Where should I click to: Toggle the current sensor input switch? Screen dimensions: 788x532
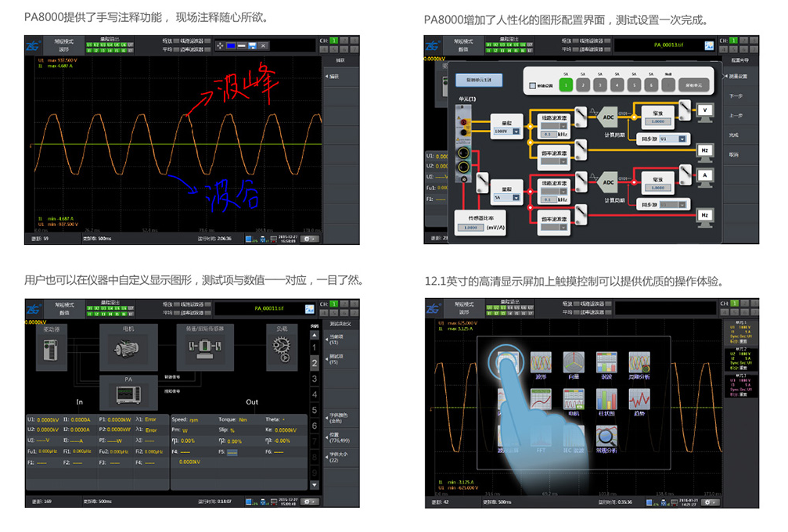pos(483,183)
